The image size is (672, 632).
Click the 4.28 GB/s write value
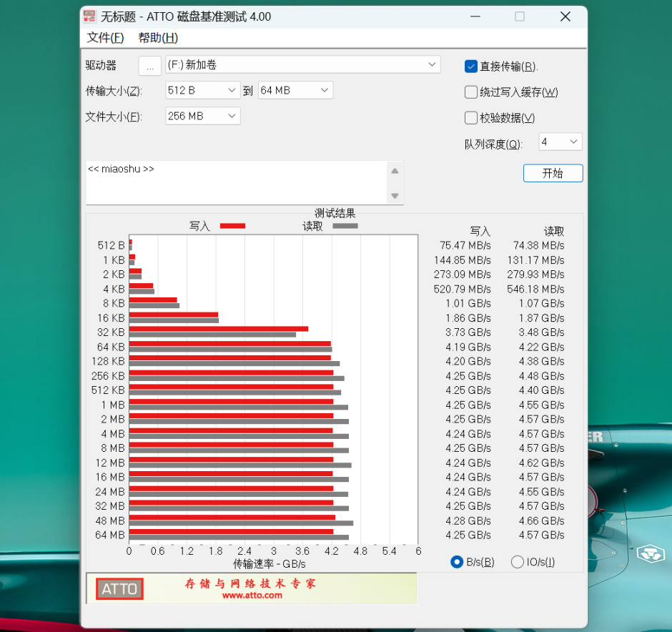click(x=468, y=520)
